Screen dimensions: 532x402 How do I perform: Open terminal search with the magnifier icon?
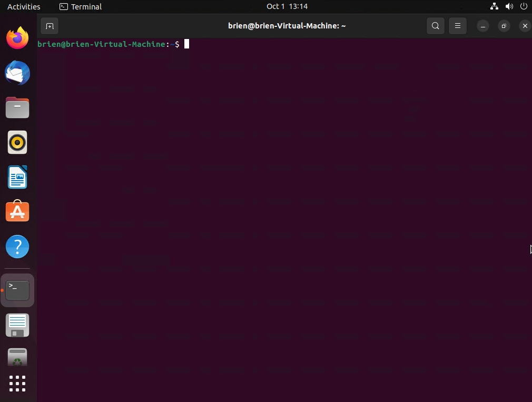435,25
